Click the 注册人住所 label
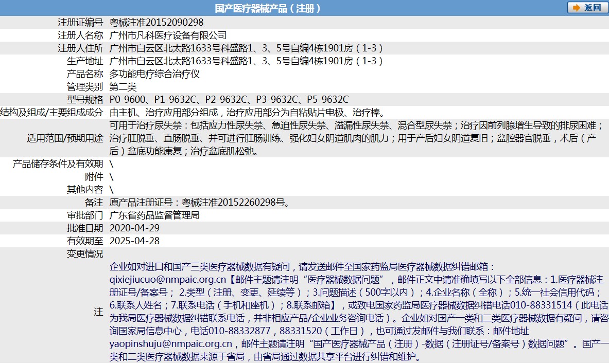 point(80,48)
